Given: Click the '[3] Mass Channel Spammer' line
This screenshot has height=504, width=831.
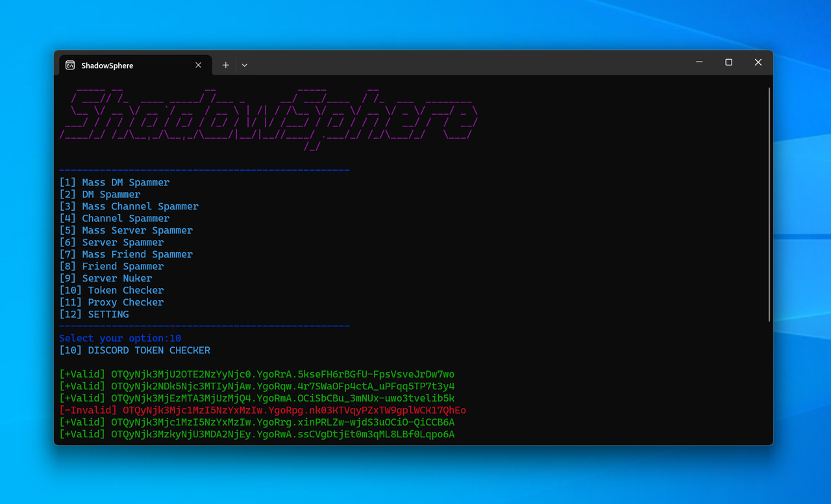Looking at the screenshot, I should (129, 206).
